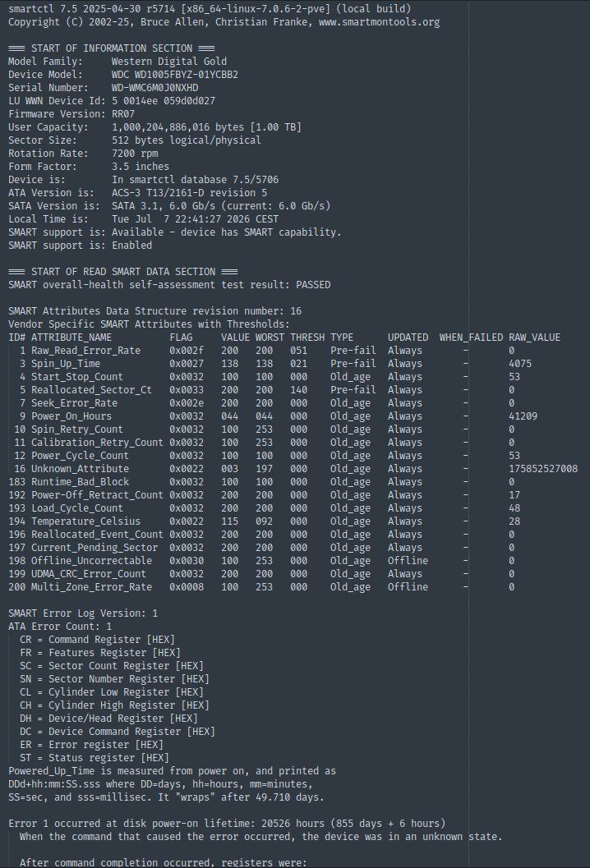The image size is (590, 868).
Task: Click the Load_Cycle_Count attribute name
Action: pyautogui.click(x=77, y=508)
